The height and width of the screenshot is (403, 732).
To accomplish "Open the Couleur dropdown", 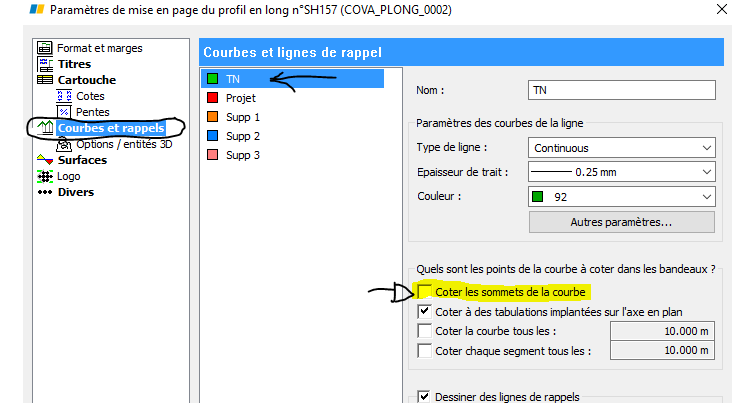I will tap(622, 197).
